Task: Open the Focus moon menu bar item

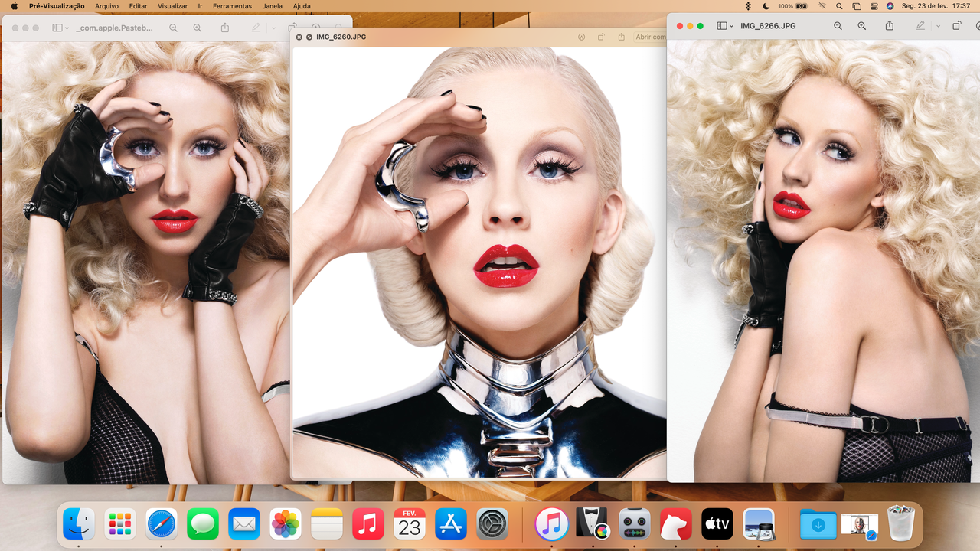Action: click(x=766, y=6)
